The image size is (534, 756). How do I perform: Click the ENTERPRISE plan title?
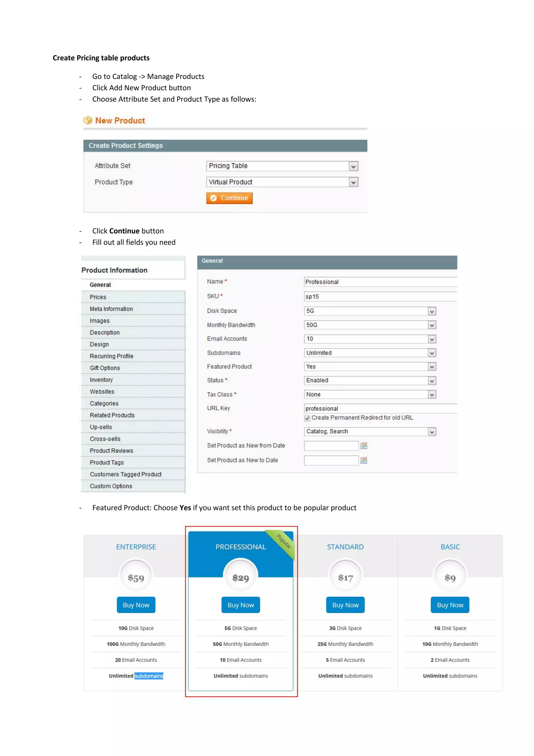(136, 547)
